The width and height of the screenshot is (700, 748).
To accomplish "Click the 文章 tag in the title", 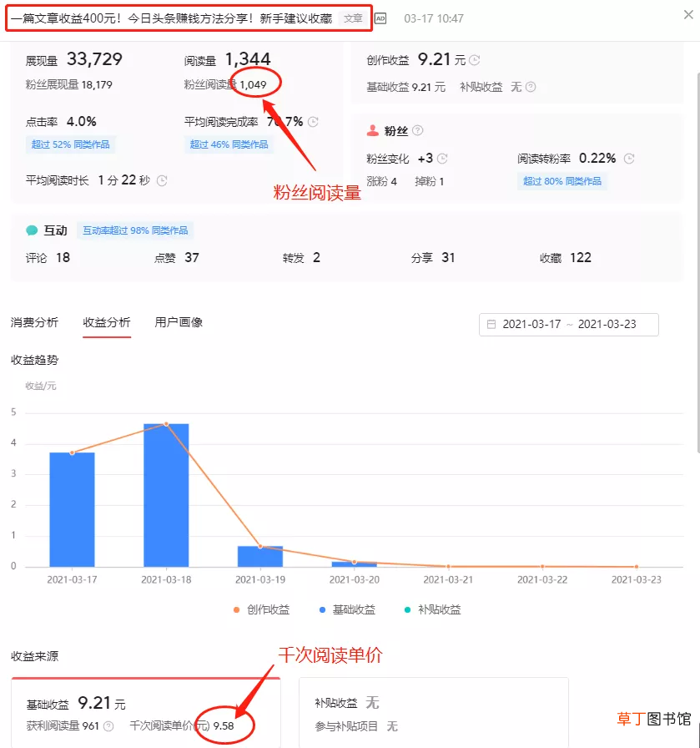I will click(354, 18).
